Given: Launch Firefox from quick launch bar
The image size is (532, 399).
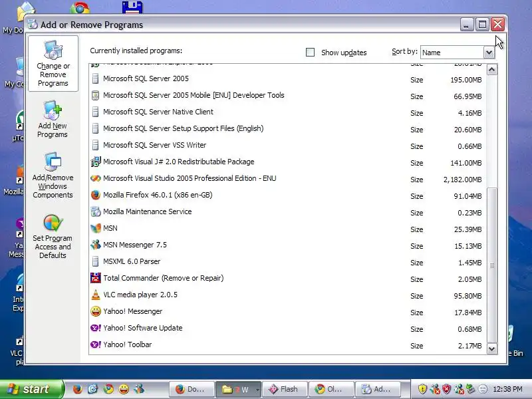Looking at the screenshot, I should pos(77,389).
